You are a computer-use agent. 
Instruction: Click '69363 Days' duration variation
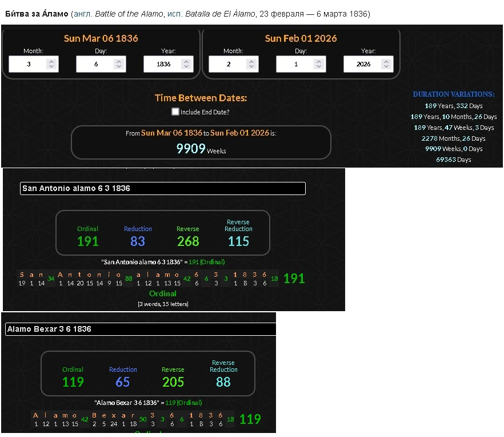(454, 160)
